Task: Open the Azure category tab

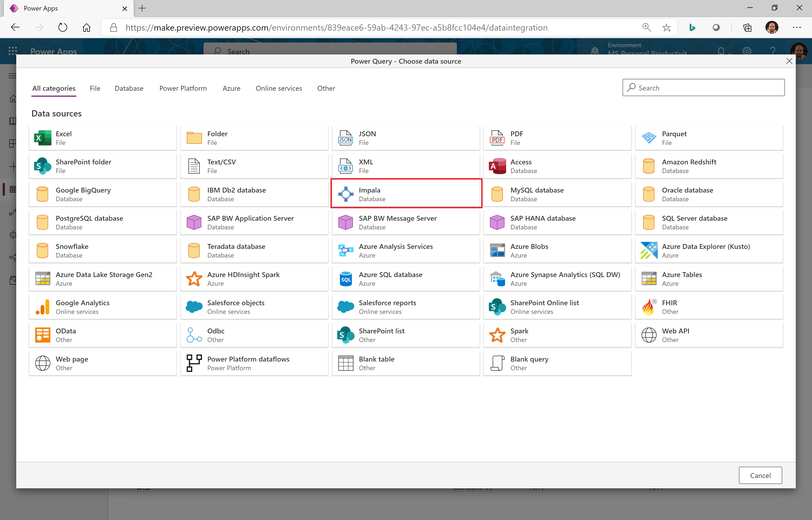Action: [231, 88]
